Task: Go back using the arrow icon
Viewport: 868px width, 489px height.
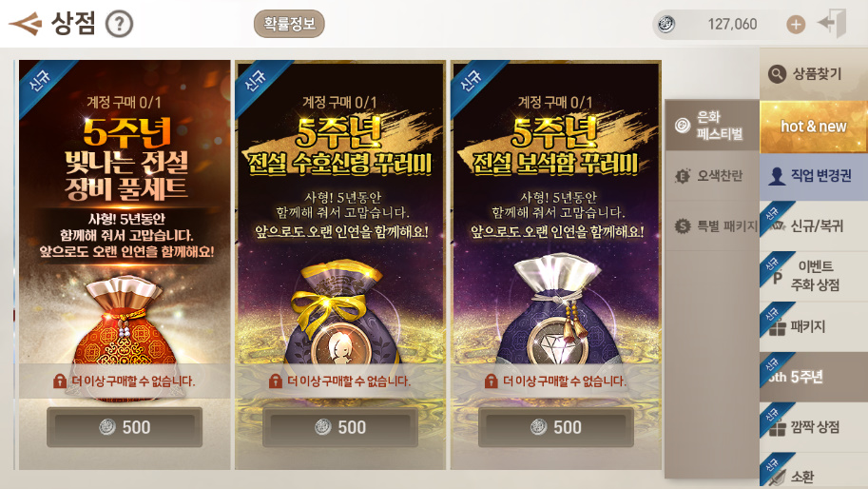Action: (x=26, y=24)
